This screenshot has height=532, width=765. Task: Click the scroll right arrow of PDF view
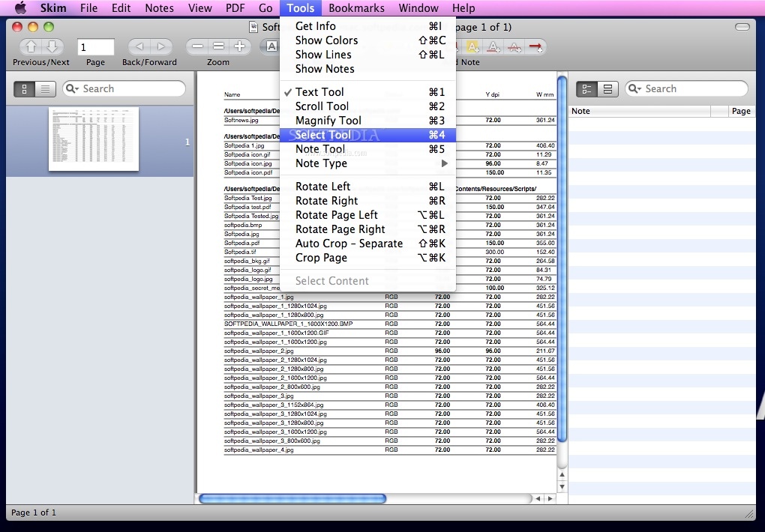coord(550,498)
